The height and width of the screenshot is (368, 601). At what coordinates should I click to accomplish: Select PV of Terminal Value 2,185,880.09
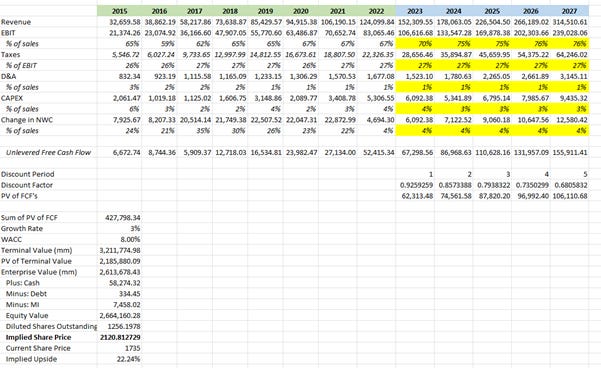(120, 261)
